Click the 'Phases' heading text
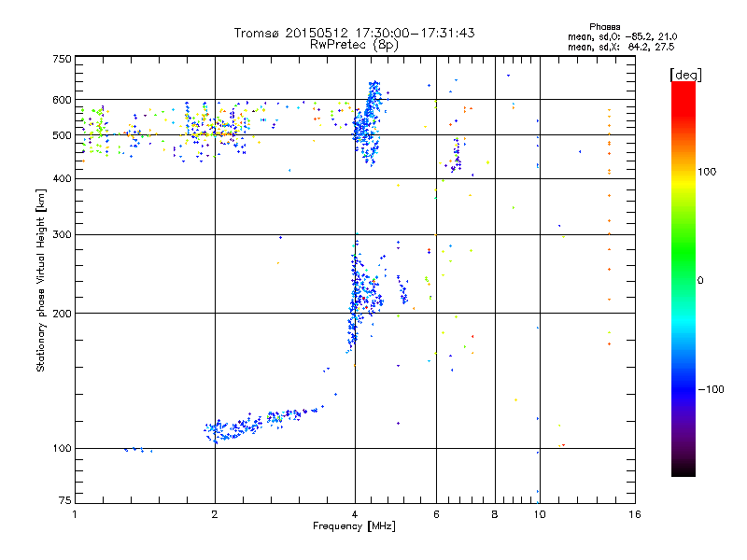Image resolution: width=747 pixels, height=560 pixels. [604, 27]
